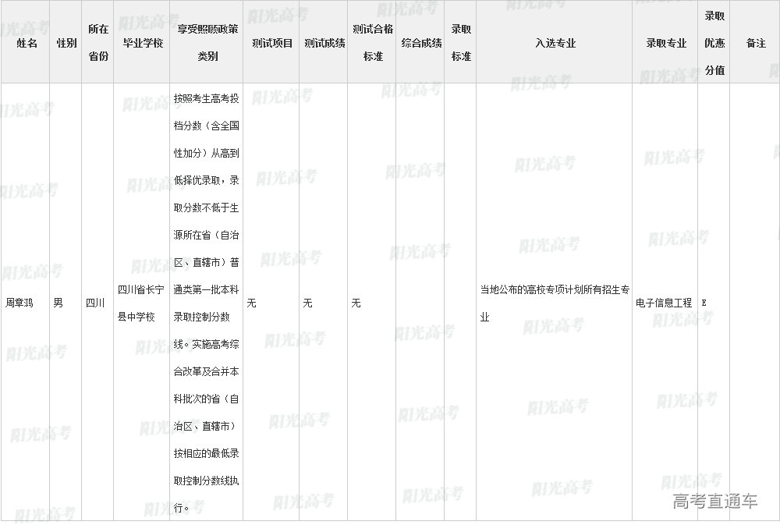Click the 所在省份 header cell
The width and height of the screenshot is (780, 532).
click(98, 43)
